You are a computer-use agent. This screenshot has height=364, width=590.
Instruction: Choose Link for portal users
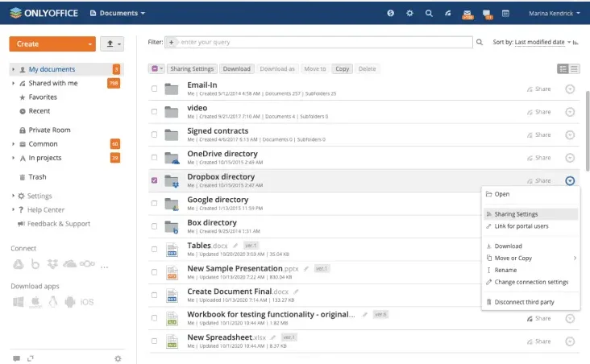530,226
